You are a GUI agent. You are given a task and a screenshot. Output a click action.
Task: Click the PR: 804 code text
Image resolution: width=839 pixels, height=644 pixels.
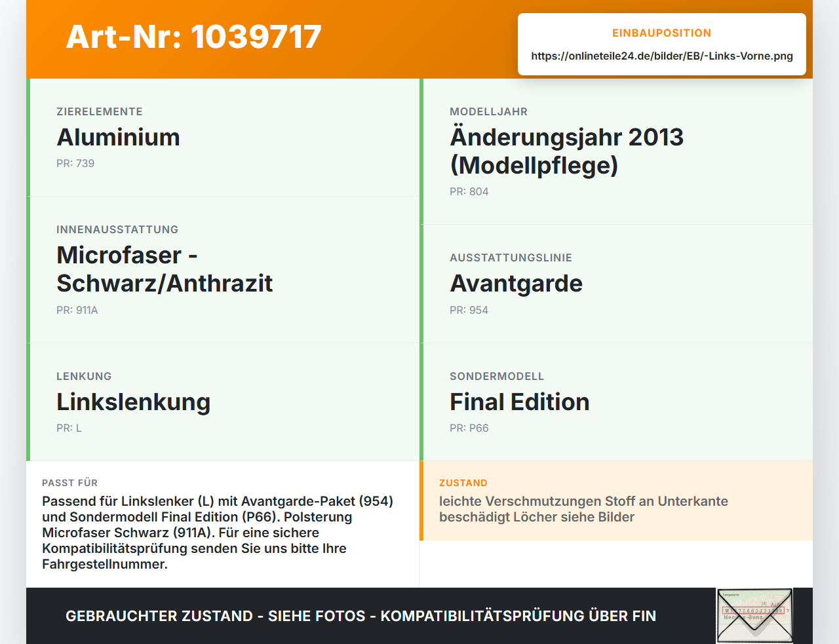[469, 191]
